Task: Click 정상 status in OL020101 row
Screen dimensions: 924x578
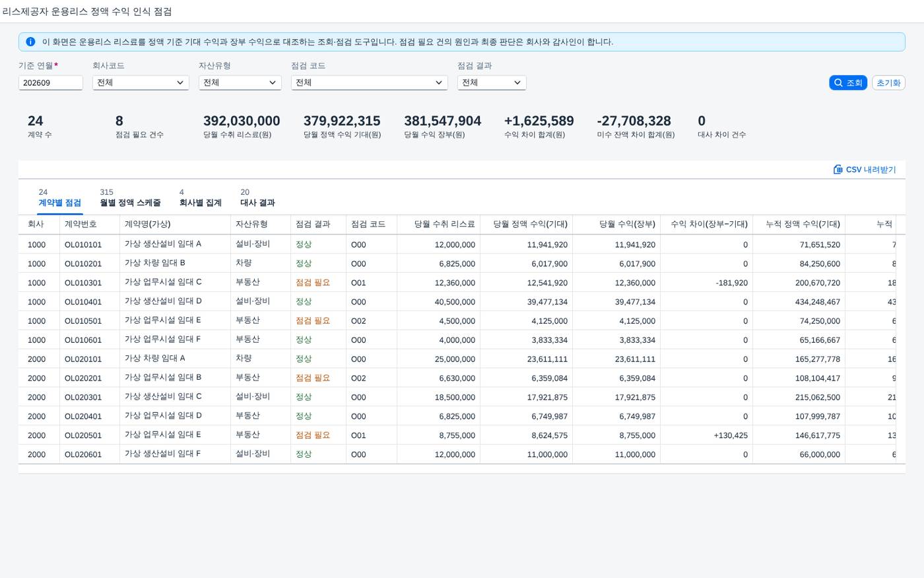Action: tap(304, 359)
